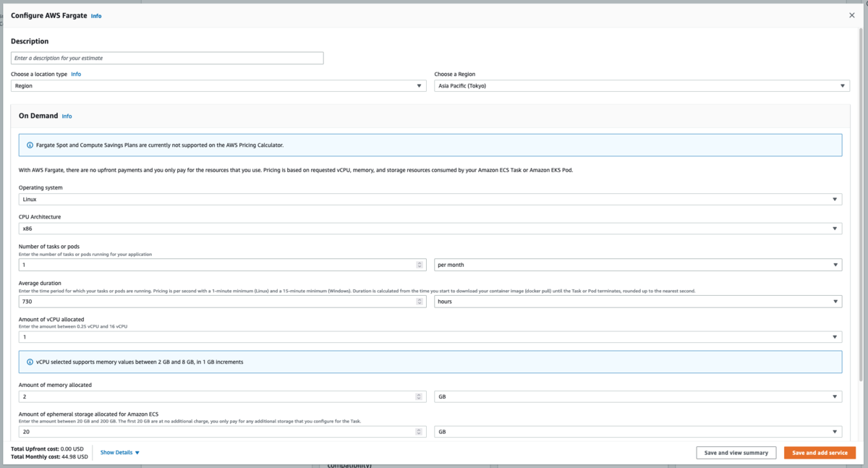Click stepper arrows on memory allocated field
This screenshot has height=468, width=868.
(x=420, y=396)
